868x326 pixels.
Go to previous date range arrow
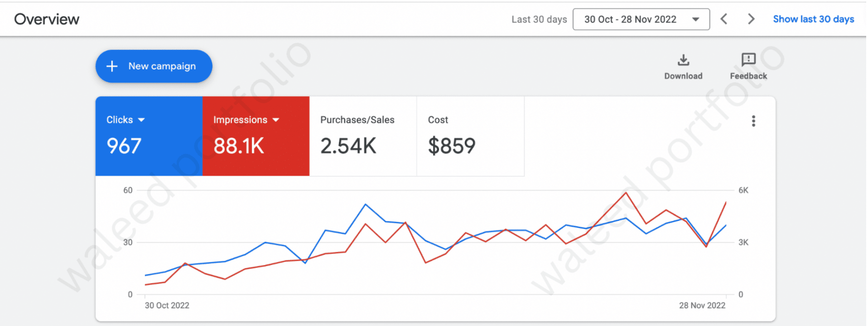(x=724, y=19)
